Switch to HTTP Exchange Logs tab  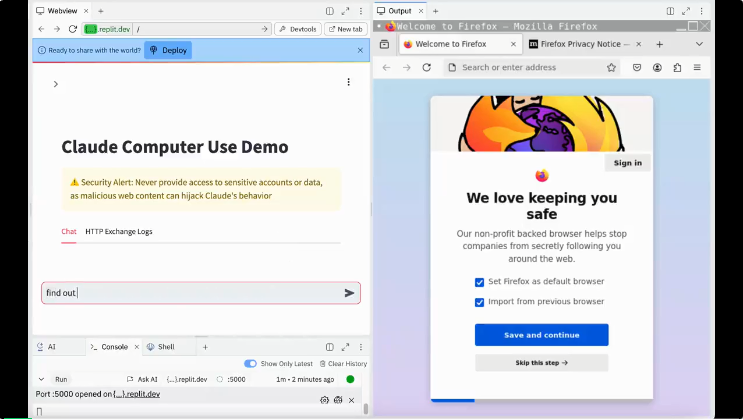click(119, 231)
